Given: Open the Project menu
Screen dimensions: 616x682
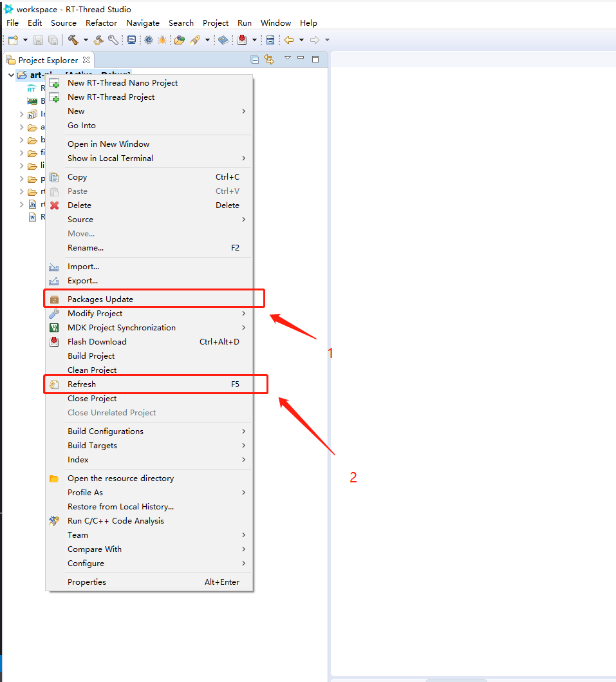Looking at the screenshot, I should pyautogui.click(x=216, y=23).
